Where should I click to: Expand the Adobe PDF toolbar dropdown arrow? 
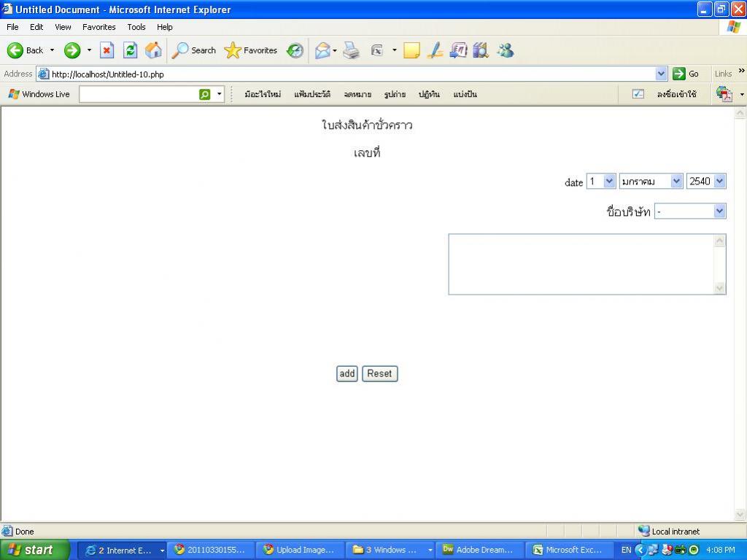tap(741, 94)
